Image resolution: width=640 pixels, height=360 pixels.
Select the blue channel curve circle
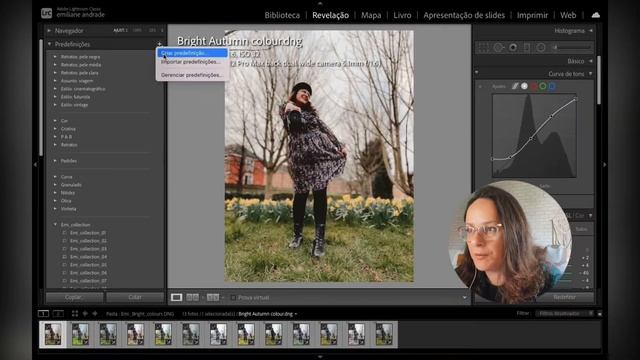coord(552,86)
